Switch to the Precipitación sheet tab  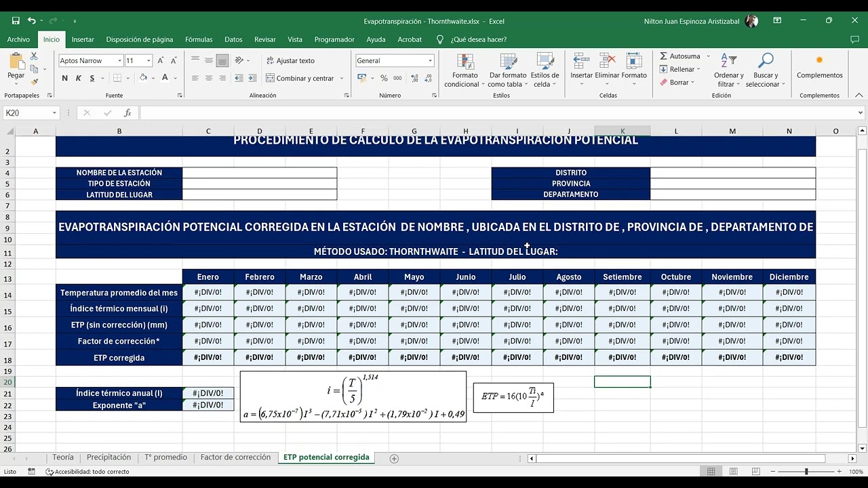click(109, 457)
